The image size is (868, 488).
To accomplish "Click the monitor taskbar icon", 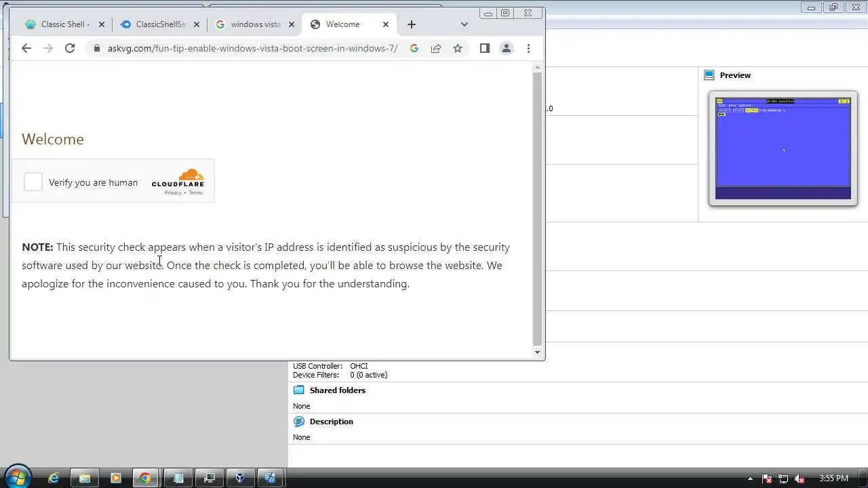I will (x=210, y=478).
